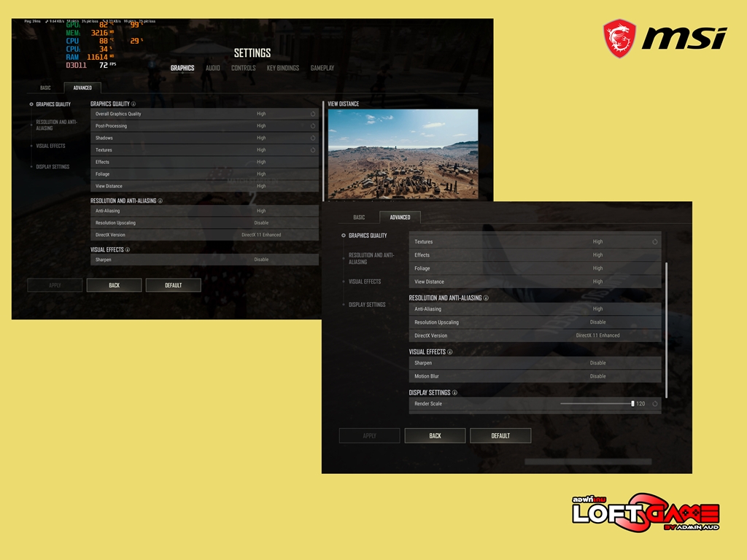Viewport: 747px width, 560px height.
Task: Click the BACK button in upper-left window
Action: (115, 285)
